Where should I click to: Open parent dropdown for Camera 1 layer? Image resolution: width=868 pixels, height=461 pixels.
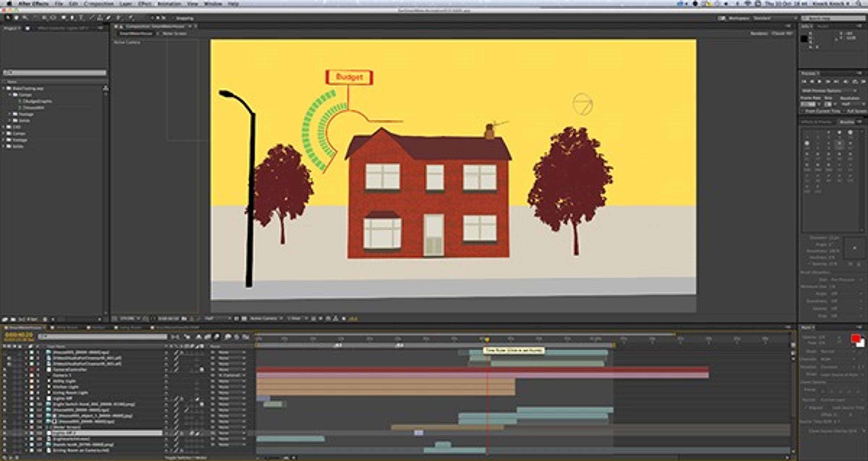pos(232,375)
